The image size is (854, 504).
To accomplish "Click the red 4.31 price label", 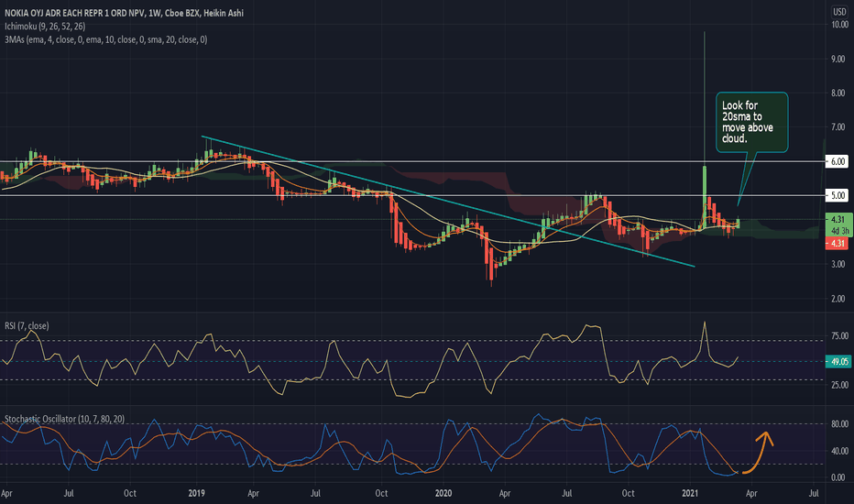I will (838, 244).
